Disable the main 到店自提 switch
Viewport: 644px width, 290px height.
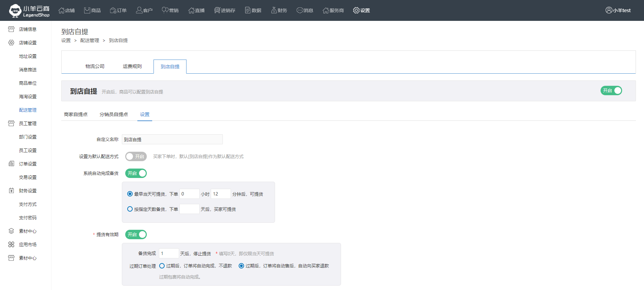[x=611, y=91]
